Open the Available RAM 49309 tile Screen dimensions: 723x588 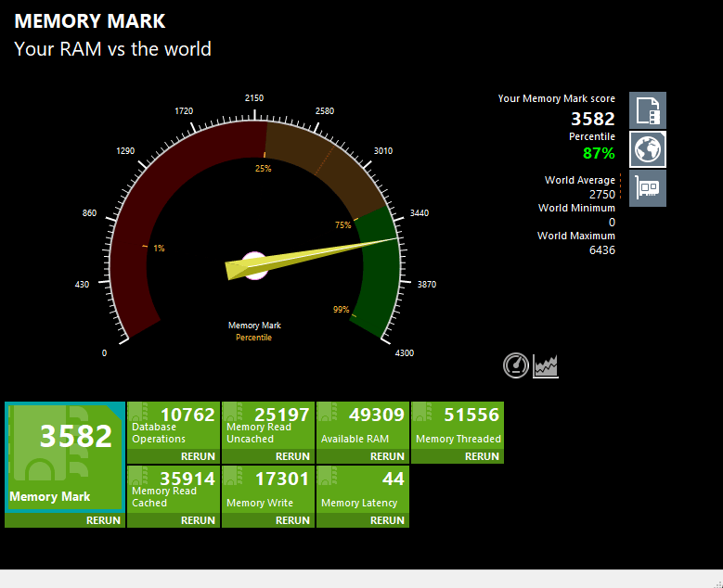(363, 426)
